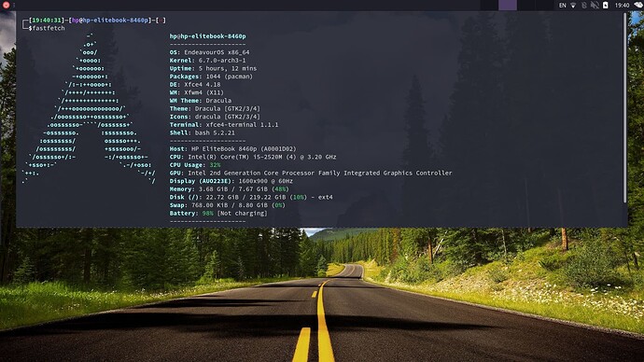Click the Host: HP EliteBook 8460p line

click(x=233, y=149)
